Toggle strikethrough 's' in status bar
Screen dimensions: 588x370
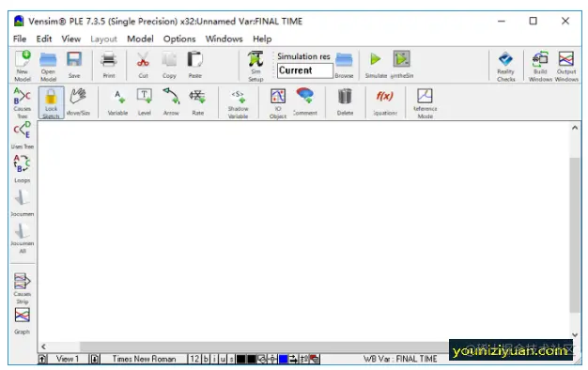pyautogui.click(x=232, y=359)
